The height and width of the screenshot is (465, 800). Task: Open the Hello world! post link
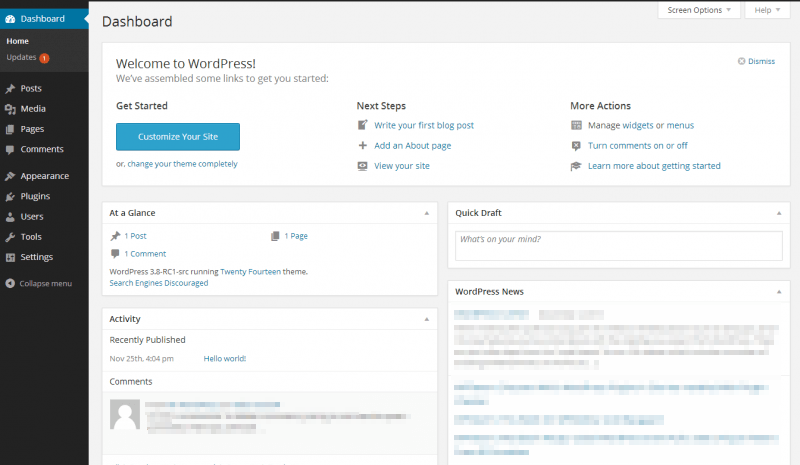coord(224,359)
